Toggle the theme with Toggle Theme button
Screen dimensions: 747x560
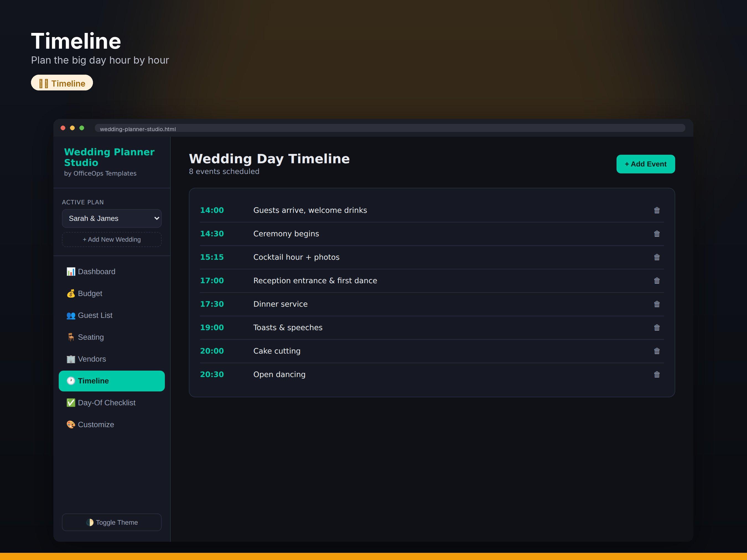coord(112,522)
